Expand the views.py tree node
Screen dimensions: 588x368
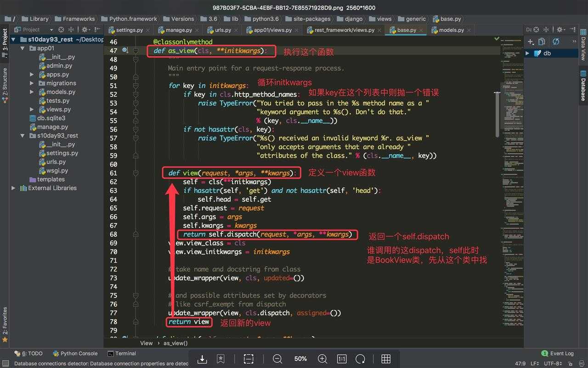point(32,109)
